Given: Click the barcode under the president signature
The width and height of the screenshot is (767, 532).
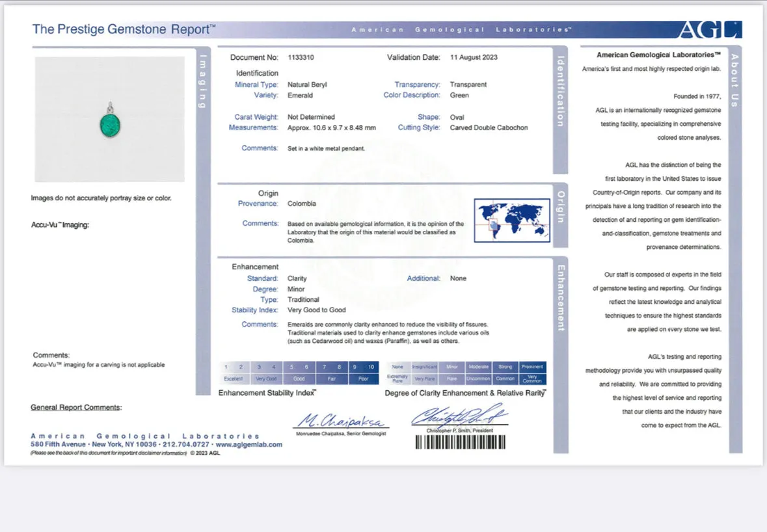Looking at the screenshot, I should (461, 442).
